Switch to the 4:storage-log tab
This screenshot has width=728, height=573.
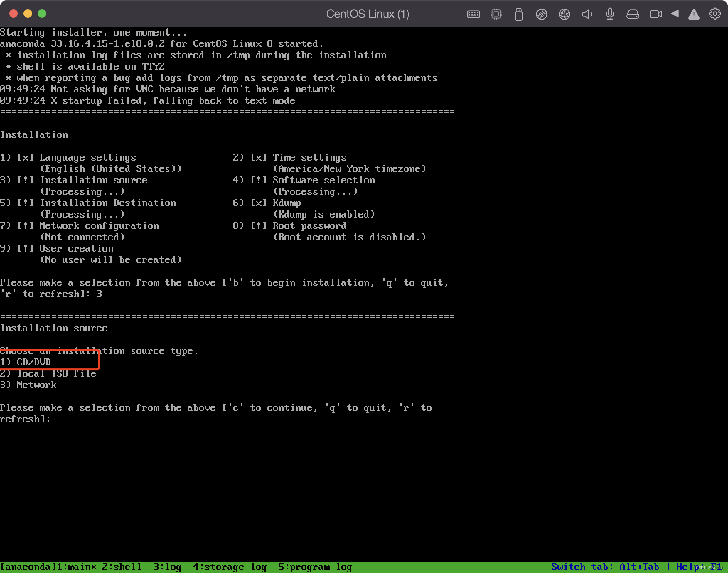coord(230,567)
